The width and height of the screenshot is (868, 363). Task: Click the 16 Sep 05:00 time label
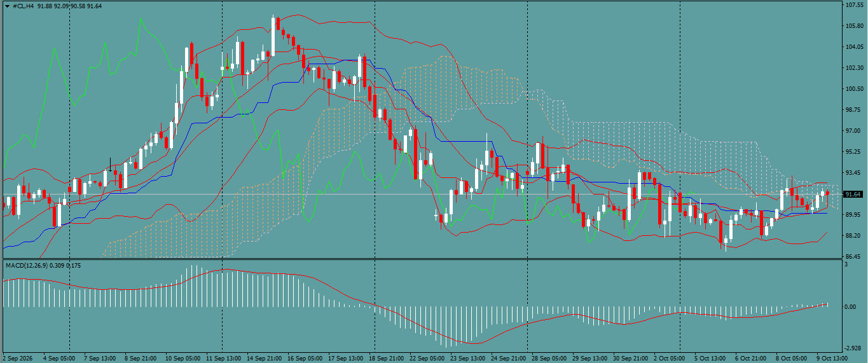click(x=305, y=359)
